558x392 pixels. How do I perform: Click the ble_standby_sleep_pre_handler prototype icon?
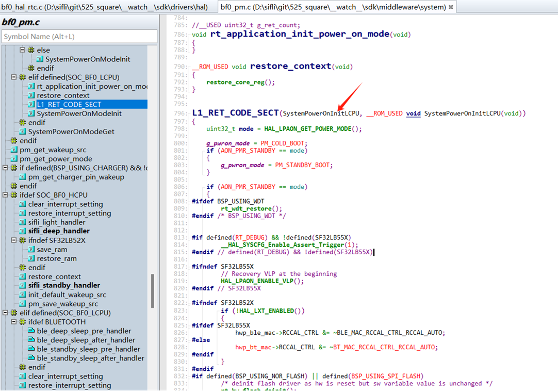pos(31,349)
